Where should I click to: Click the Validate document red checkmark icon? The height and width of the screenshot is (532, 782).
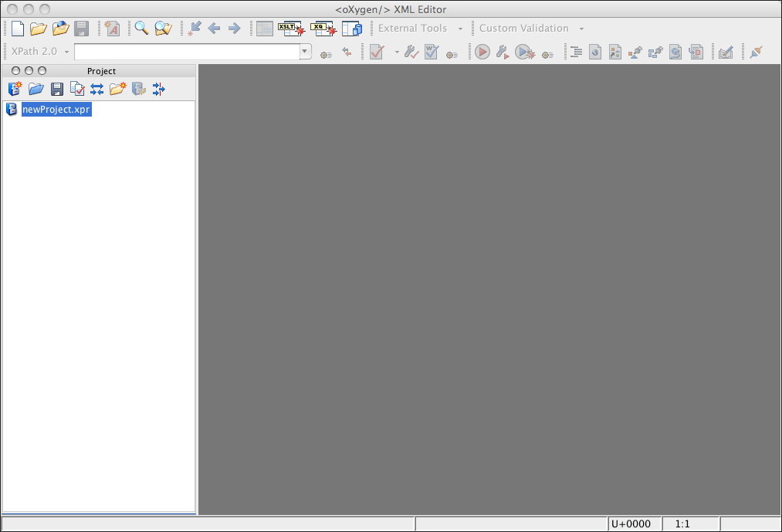377,52
